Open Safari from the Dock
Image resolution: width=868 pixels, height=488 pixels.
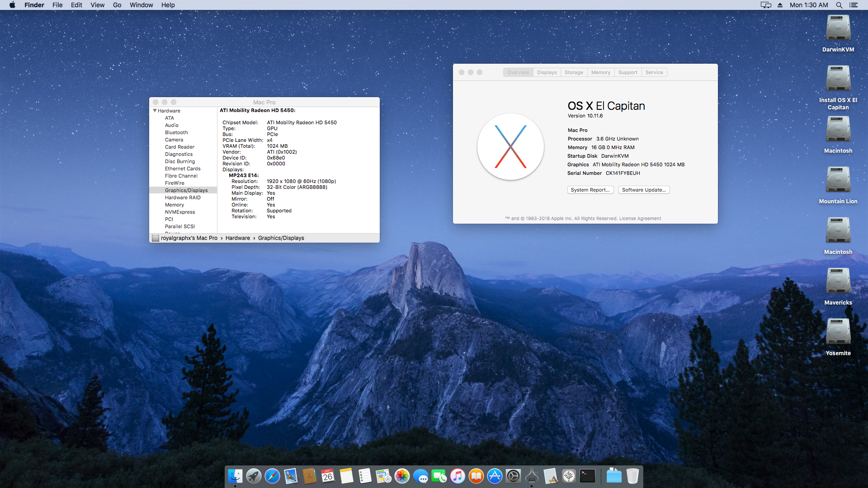272,476
